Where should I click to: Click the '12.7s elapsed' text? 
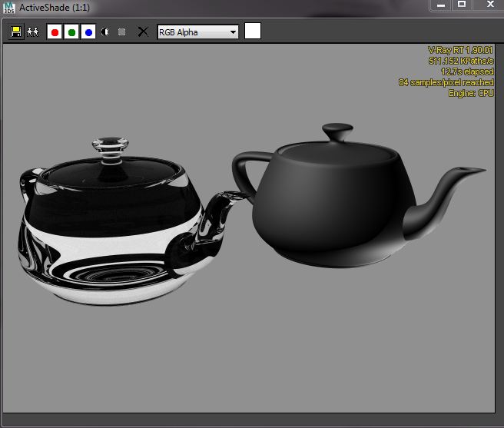coord(467,71)
